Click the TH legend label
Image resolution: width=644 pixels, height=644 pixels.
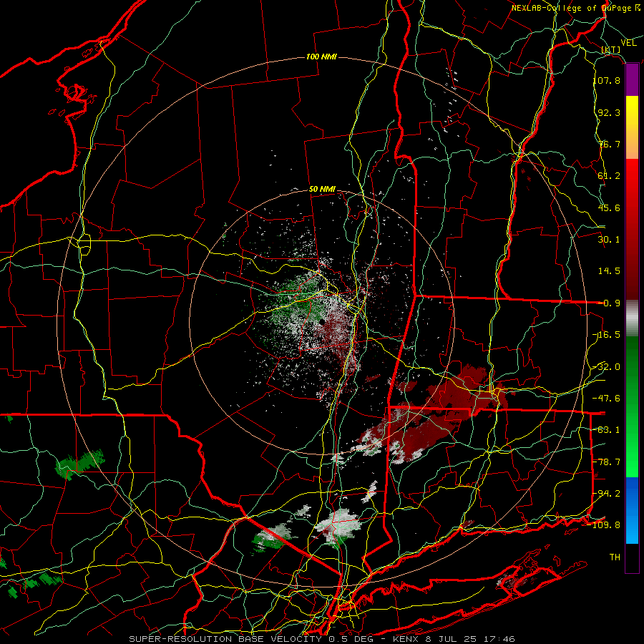click(615, 557)
